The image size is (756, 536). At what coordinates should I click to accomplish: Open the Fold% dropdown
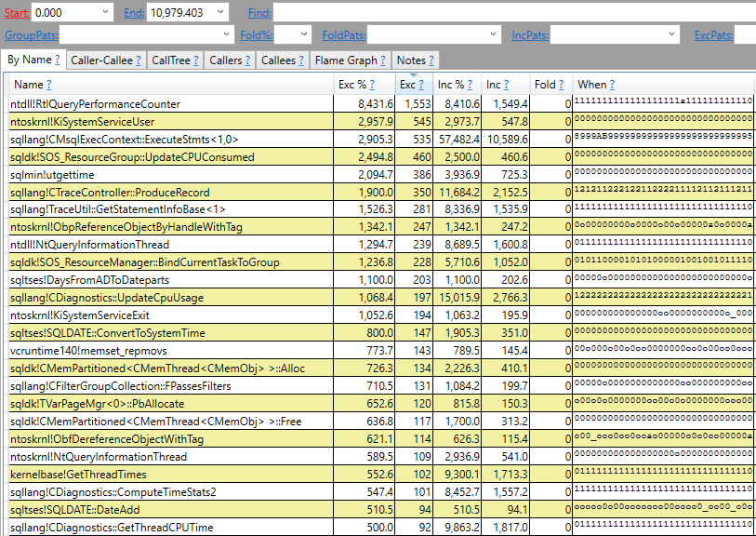(x=303, y=34)
